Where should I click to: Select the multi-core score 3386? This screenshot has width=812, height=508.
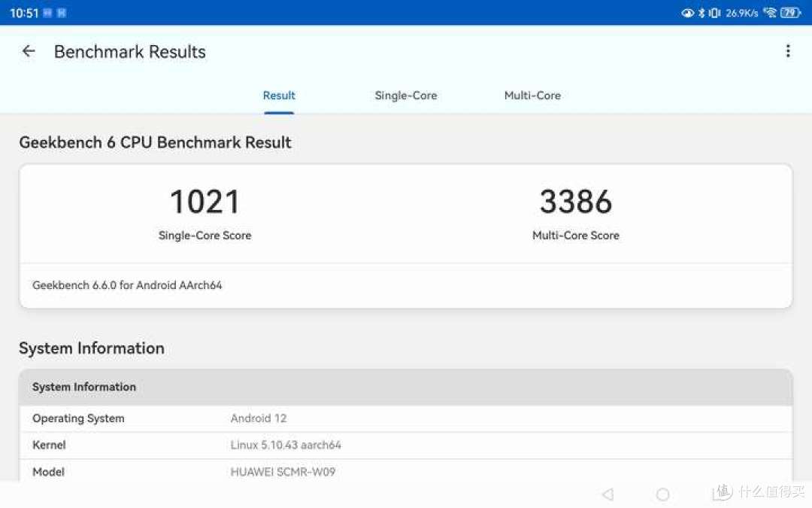[x=576, y=202]
